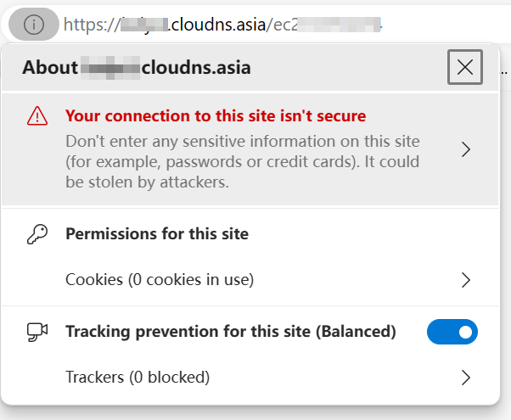Screen dimensions: 511x420
Task: Click the key icon beside Permissions
Action: (x=36, y=234)
